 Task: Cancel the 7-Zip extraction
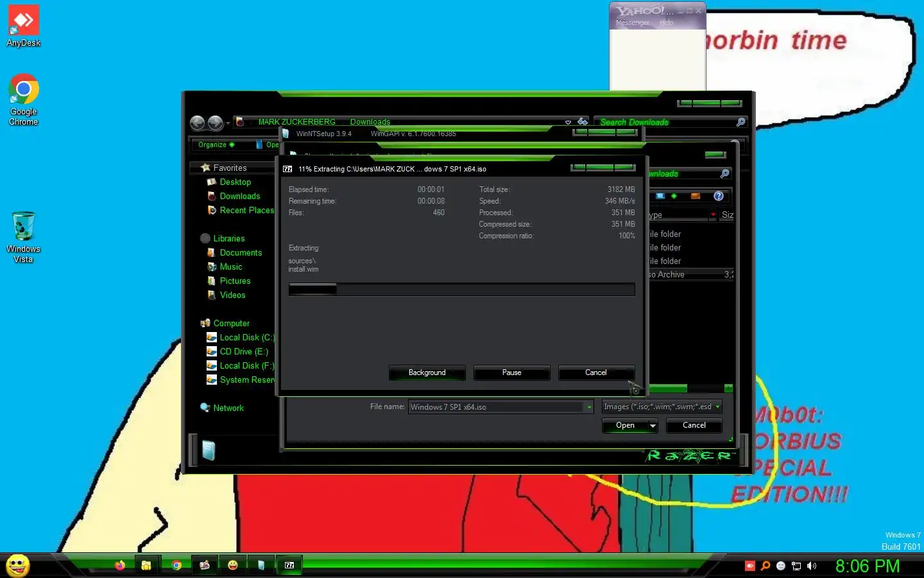point(596,372)
